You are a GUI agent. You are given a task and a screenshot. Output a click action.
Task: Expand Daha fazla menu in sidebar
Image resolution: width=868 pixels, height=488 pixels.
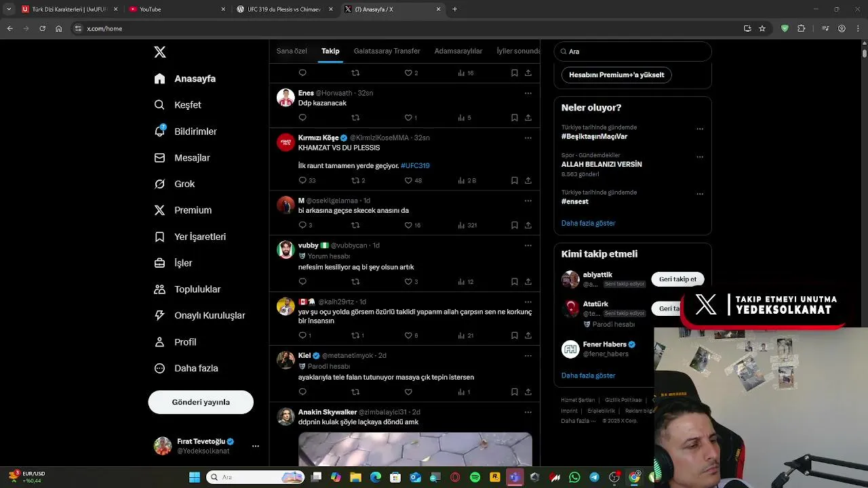[x=186, y=369]
